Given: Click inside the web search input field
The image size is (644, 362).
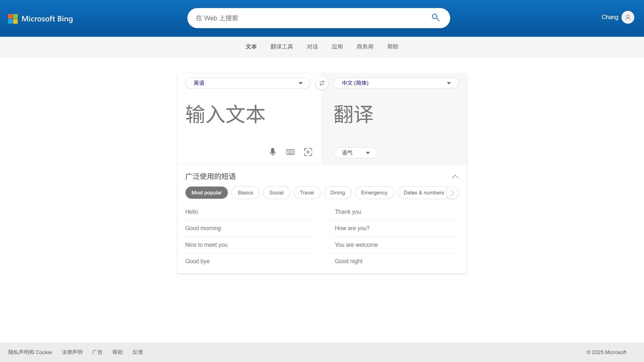Looking at the screenshot, I should coord(300,18).
